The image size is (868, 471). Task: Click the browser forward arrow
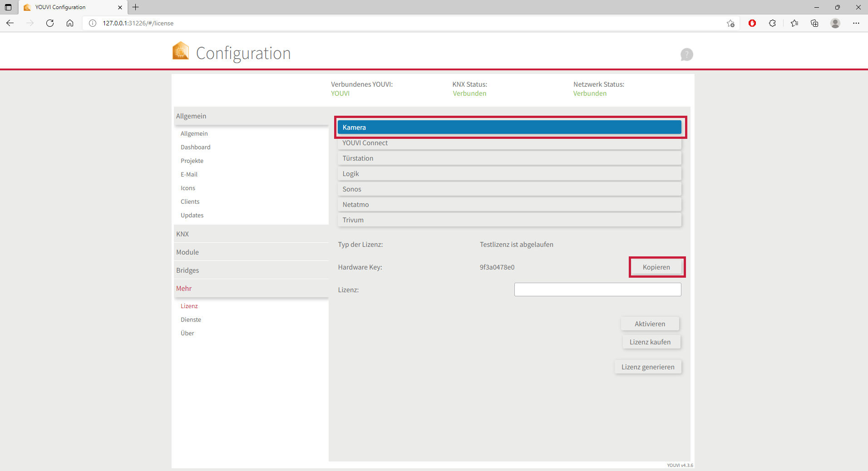(30, 23)
